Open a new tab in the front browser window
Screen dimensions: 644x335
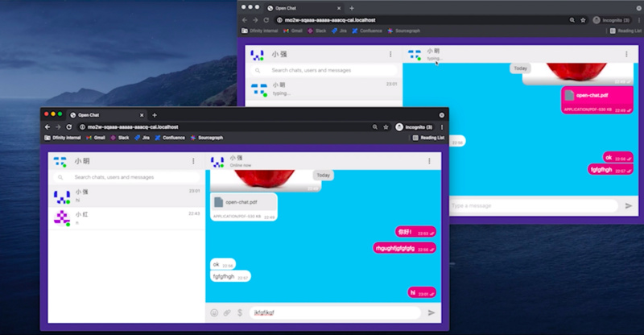(x=155, y=115)
